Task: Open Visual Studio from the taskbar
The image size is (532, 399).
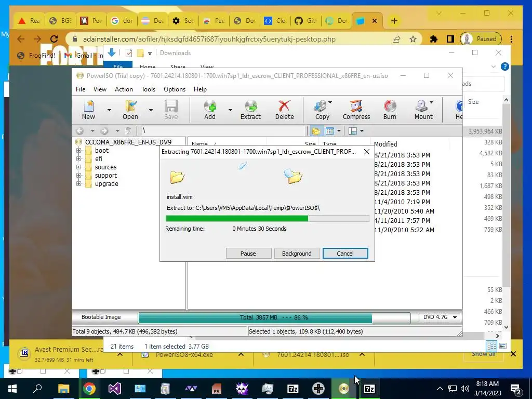Action: point(114,389)
